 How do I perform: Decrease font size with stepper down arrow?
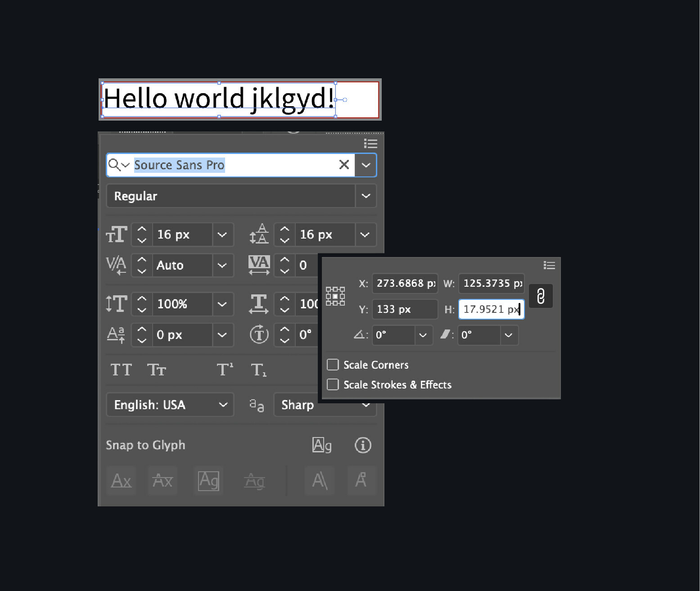tap(142, 240)
